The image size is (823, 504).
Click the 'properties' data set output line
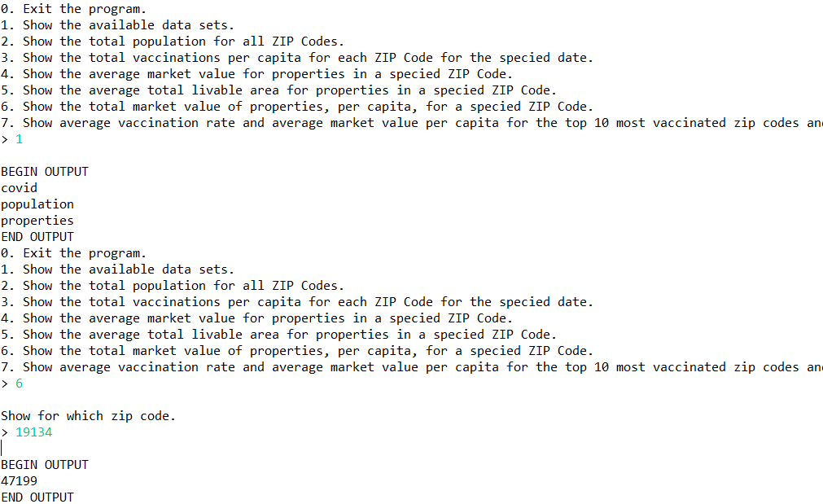pos(37,221)
